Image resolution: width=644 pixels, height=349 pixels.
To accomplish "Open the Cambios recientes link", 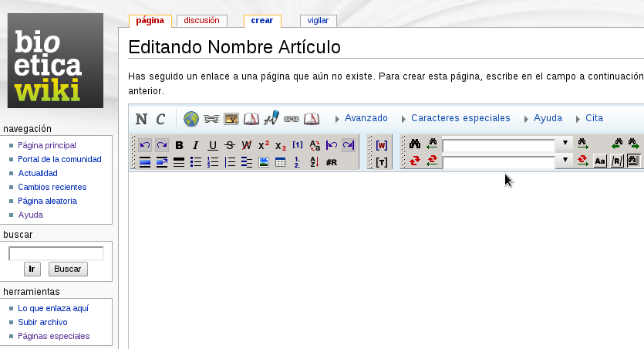I will [52, 187].
